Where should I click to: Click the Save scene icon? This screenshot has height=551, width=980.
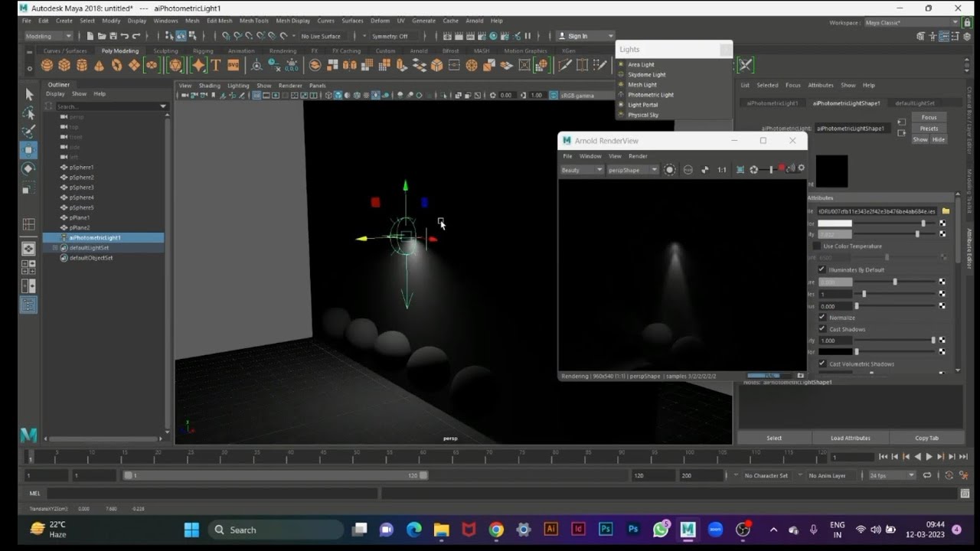pos(113,36)
